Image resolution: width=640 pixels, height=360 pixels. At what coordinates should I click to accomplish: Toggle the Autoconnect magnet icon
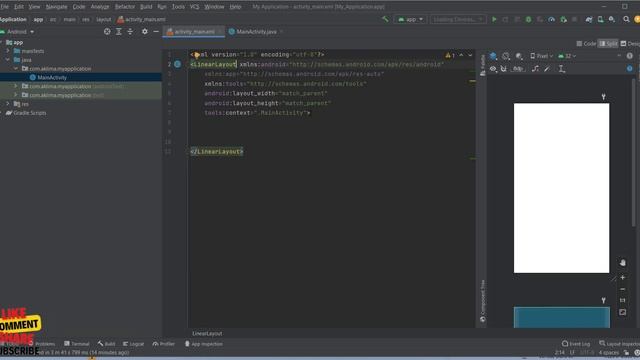click(x=504, y=69)
